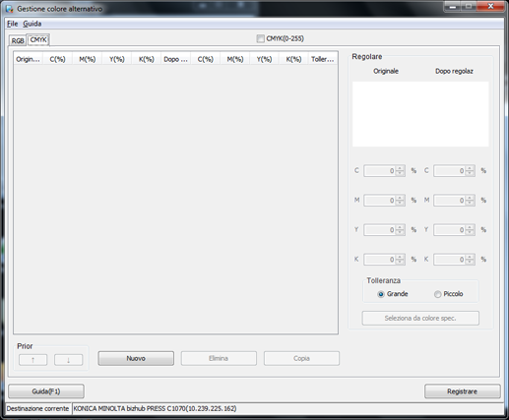The width and height of the screenshot is (509, 420).
Task: Click the Elimina button
Action: 219,358
